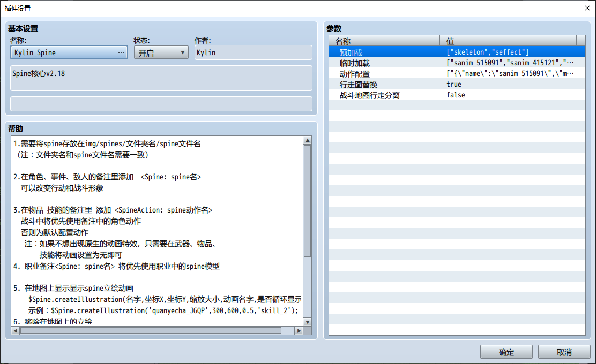The image size is (596, 364).
Task: Click the 动作配置 value containing name
Action: click(x=510, y=73)
